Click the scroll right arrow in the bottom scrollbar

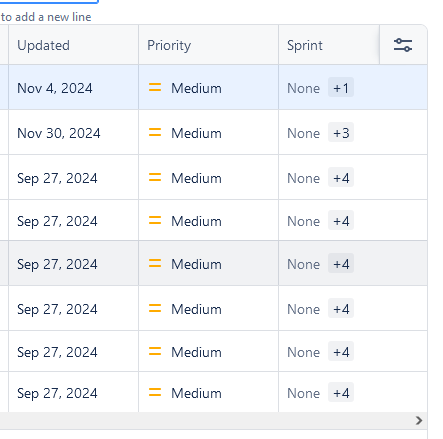click(419, 420)
